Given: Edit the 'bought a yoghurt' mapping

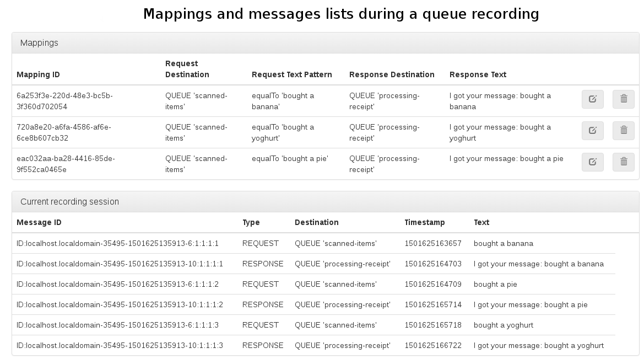Looking at the screenshot, I should [x=592, y=131].
